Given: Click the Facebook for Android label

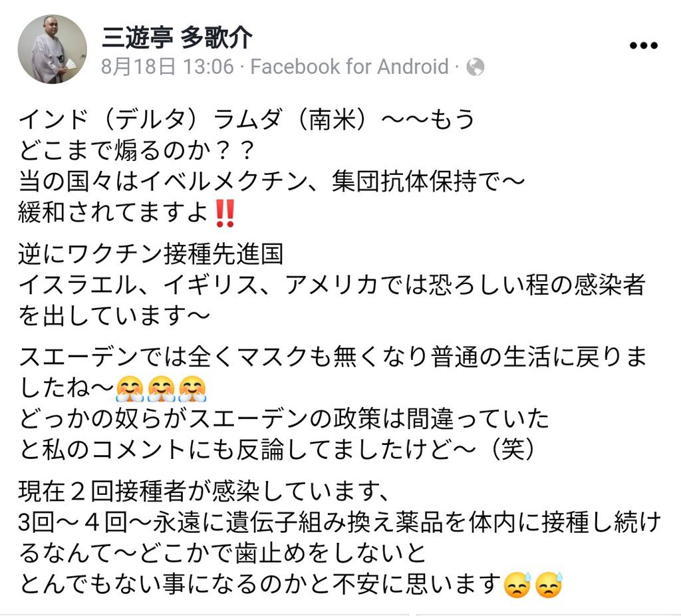Looking at the screenshot, I should coord(350,67).
